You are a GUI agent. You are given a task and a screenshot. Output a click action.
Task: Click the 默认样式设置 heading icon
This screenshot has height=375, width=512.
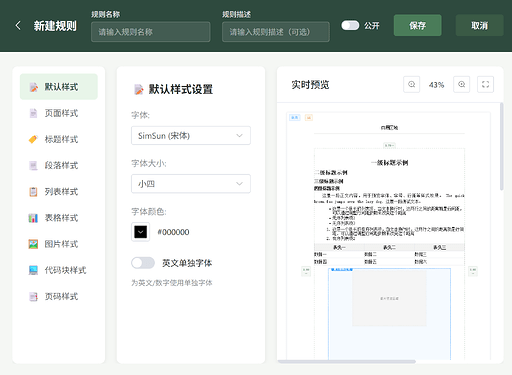[x=139, y=89]
